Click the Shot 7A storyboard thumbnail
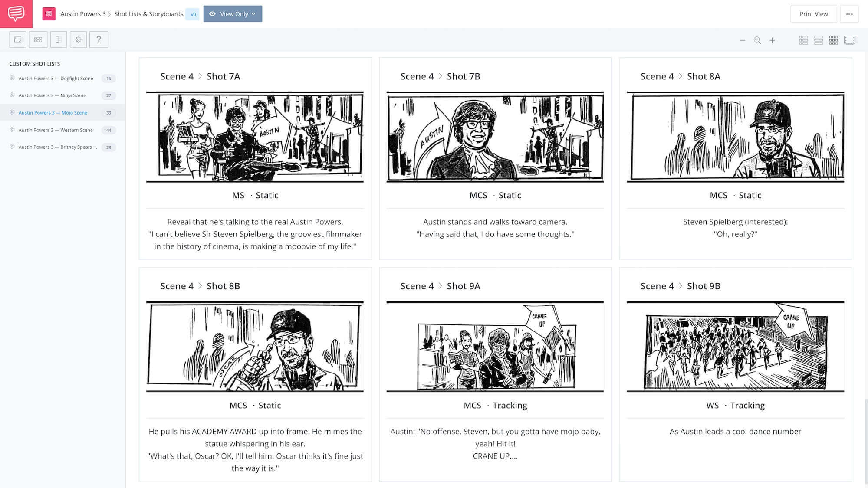The height and width of the screenshot is (488, 868). (255, 137)
